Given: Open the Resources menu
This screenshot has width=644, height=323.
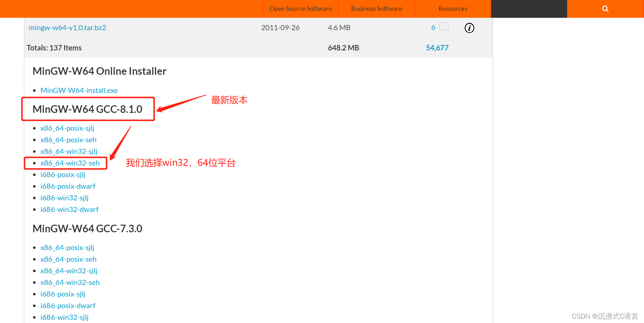Looking at the screenshot, I should pos(453,9).
